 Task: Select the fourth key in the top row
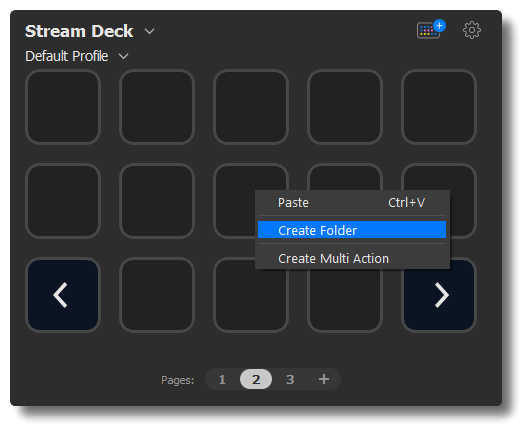pos(345,107)
